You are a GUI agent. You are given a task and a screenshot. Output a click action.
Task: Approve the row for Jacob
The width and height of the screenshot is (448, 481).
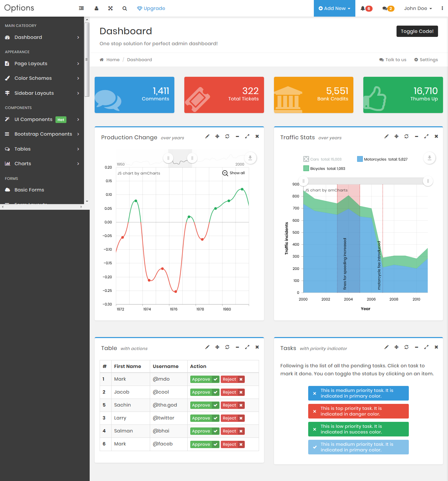pos(205,392)
